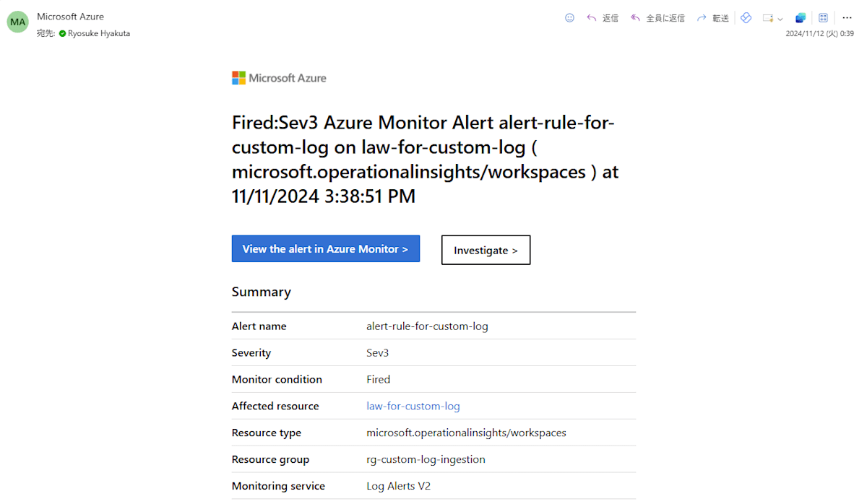Click the Microsoft Azure logo
Image resolution: width=867 pixels, height=504 pixels.
[x=279, y=78]
